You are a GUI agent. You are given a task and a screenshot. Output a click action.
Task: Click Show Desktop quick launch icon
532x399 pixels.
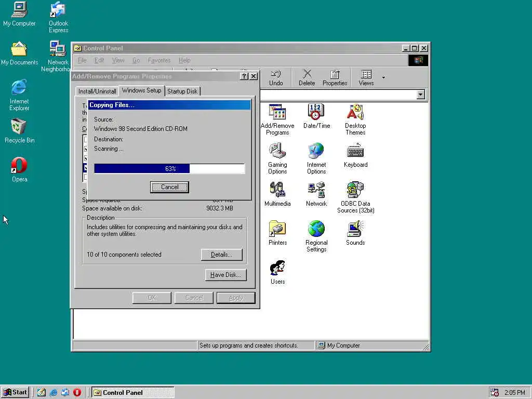[x=42, y=392]
